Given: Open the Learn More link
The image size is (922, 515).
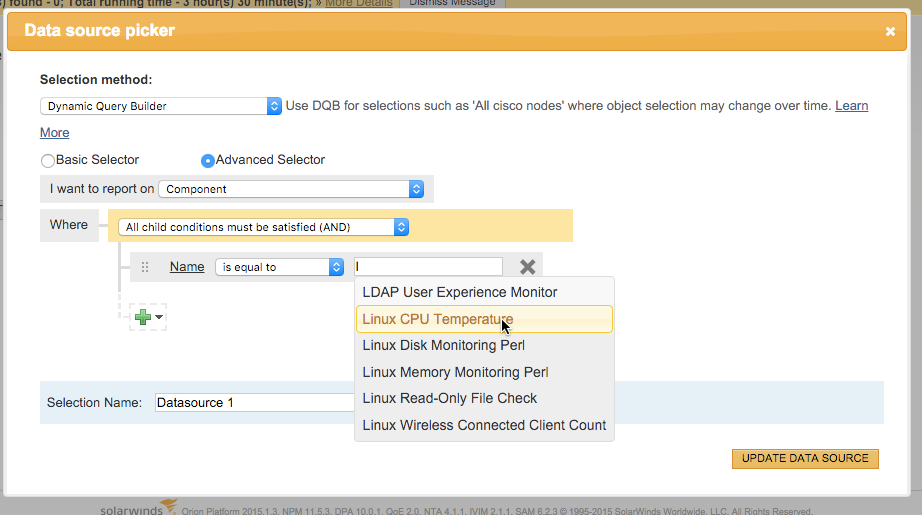Looking at the screenshot, I should pos(851,106).
